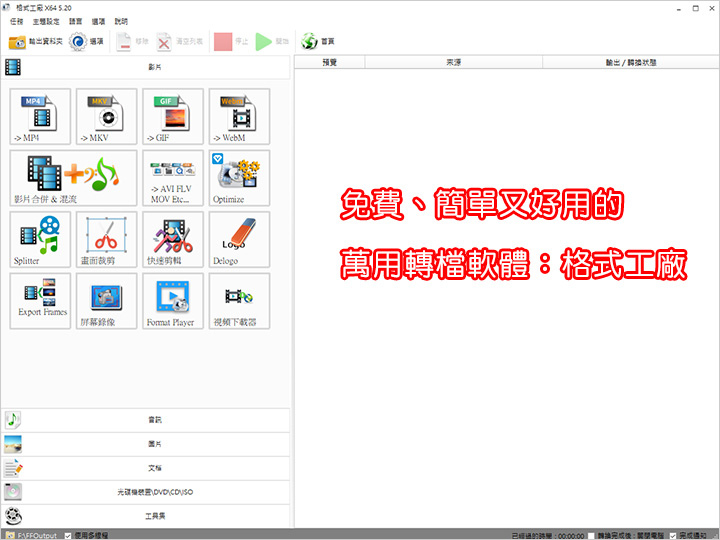
Task: Open 選項 options gear in the toolbar
Action: [x=86, y=42]
